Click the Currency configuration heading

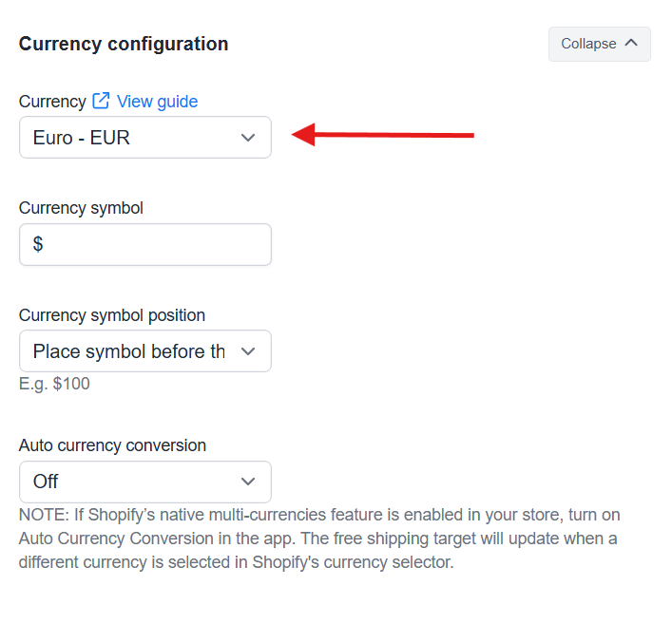pos(124,44)
